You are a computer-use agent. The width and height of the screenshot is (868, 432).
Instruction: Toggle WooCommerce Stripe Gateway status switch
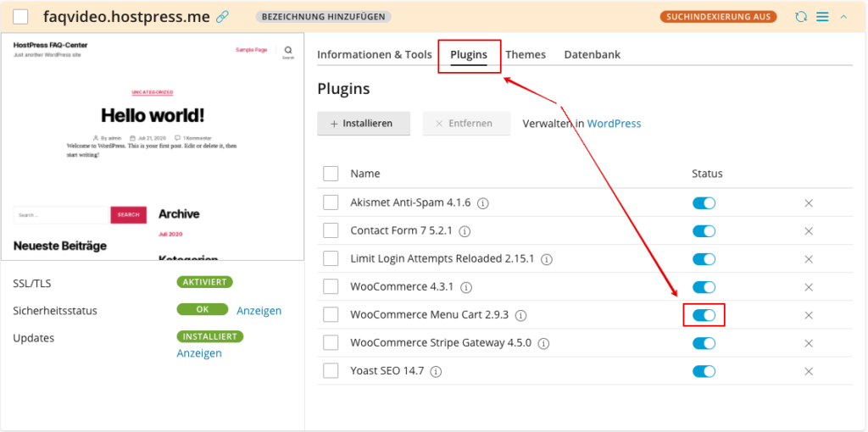point(704,344)
